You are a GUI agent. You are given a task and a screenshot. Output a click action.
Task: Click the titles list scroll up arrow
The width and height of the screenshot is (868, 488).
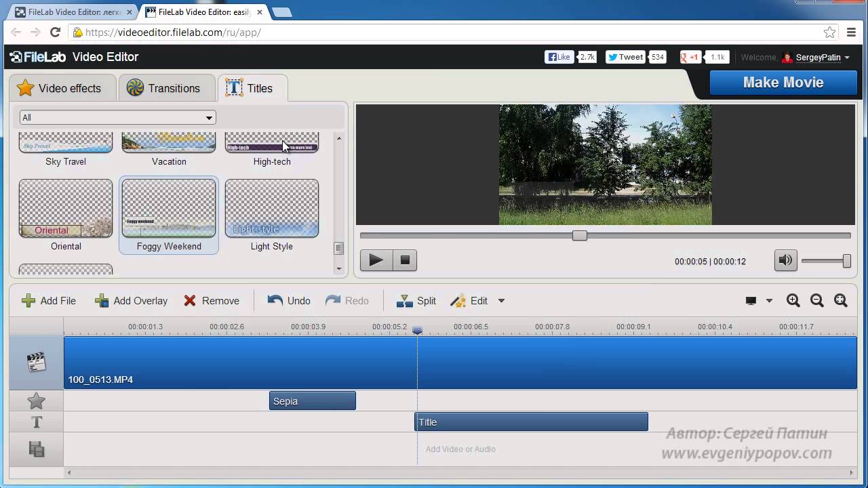tap(339, 138)
